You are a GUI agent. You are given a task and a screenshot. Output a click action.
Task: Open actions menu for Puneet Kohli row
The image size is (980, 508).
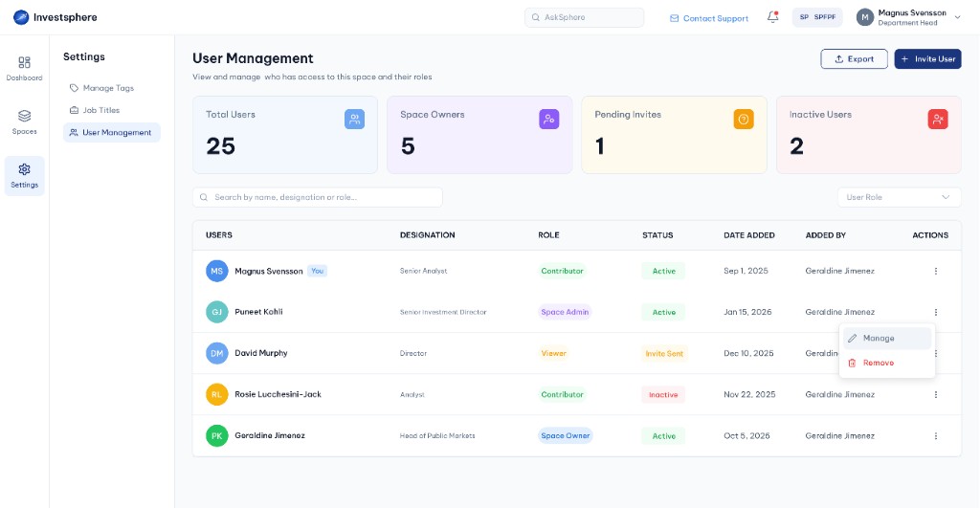(936, 312)
